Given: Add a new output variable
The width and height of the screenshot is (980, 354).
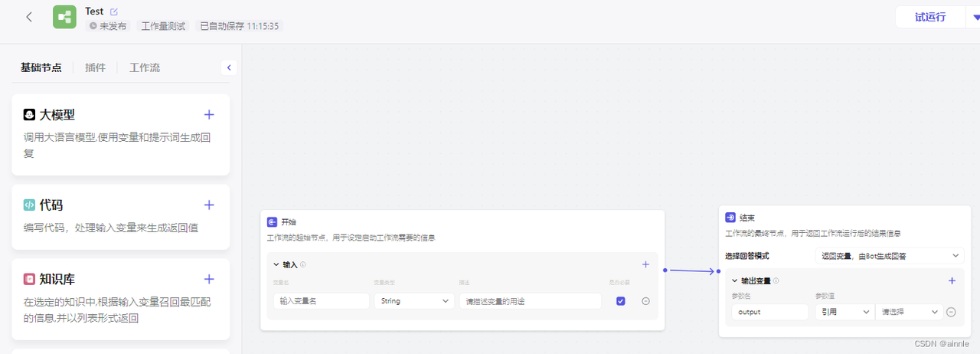Looking at the screenshot, I should click(x=952, y=281).
